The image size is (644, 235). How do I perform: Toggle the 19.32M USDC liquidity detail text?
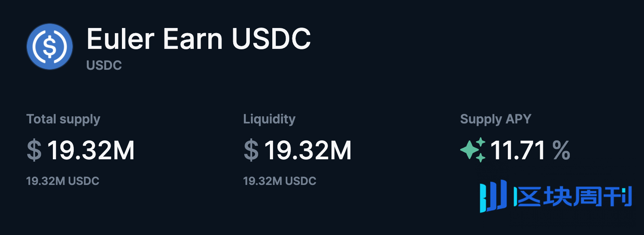tap(279, 181)
